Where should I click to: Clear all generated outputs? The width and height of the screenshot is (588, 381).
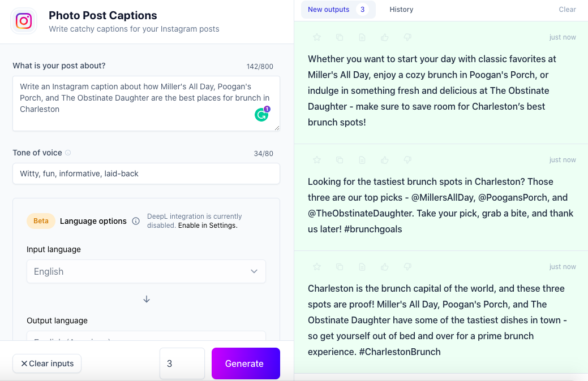click(567, 10)
